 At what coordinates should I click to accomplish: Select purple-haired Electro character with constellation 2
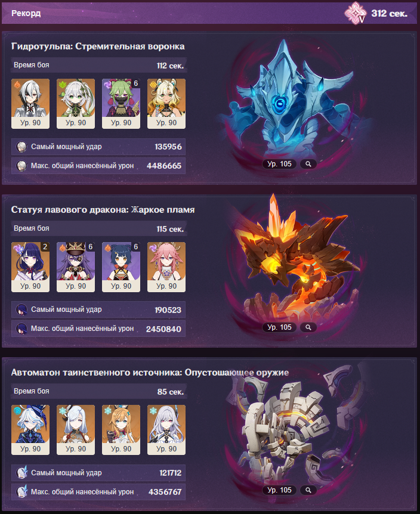pos(30,267)
